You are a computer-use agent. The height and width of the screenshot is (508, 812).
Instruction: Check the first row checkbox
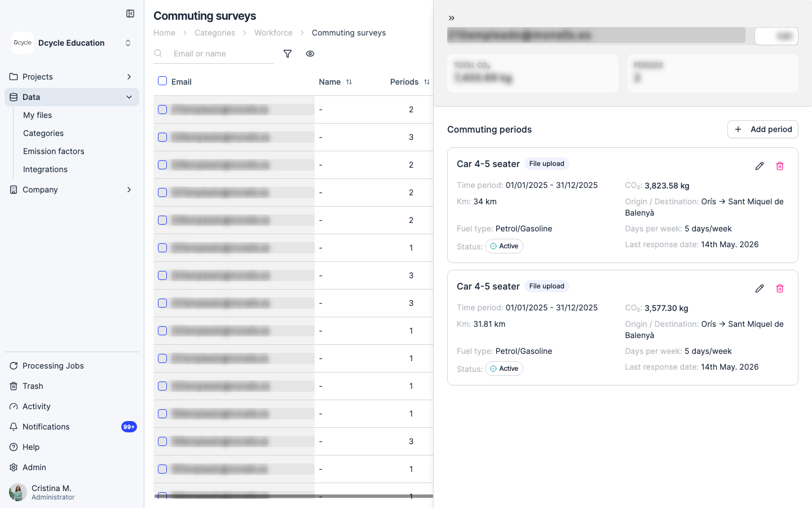point(162,110)
